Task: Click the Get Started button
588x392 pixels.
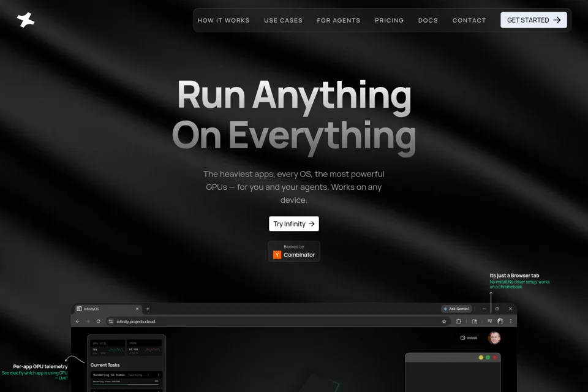Action: [x=533, y=20]
